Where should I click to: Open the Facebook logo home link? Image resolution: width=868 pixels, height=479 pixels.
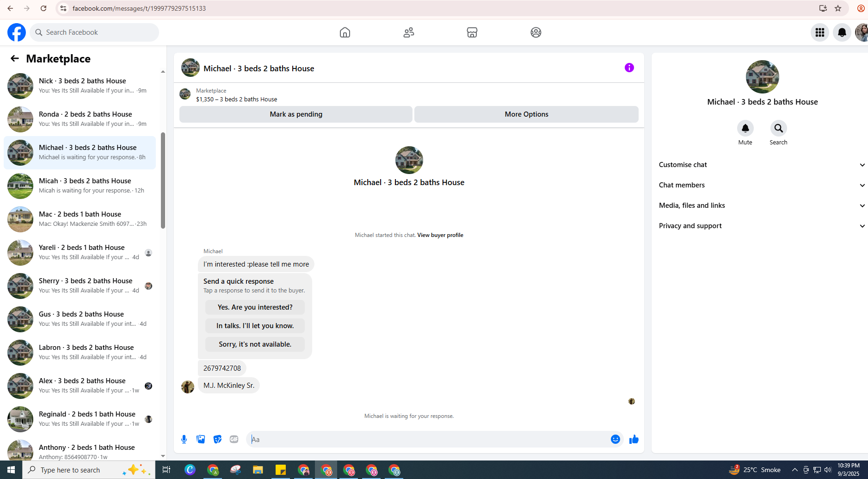tap(17, 32)
